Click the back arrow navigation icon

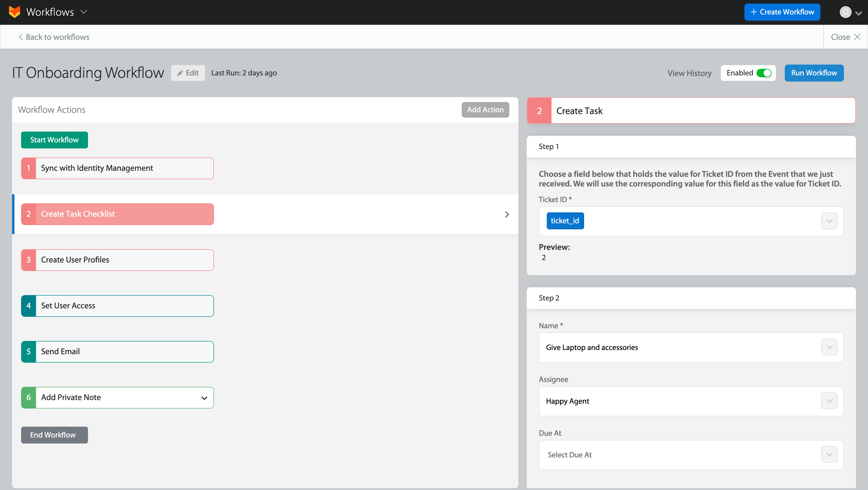click(x=20, y=37)
